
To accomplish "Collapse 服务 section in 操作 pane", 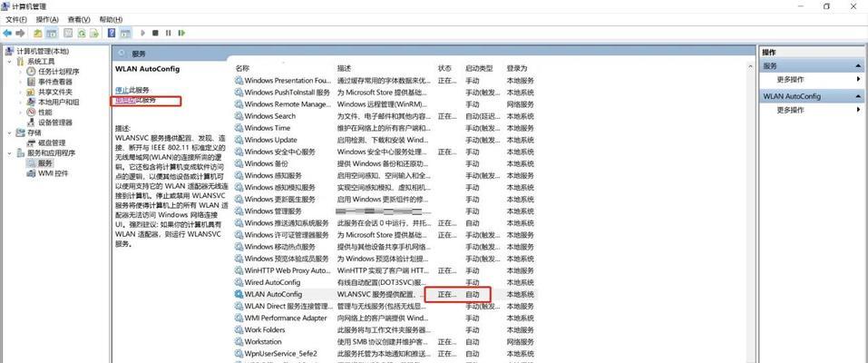I will pyautogui.click(x=859, y=66).
